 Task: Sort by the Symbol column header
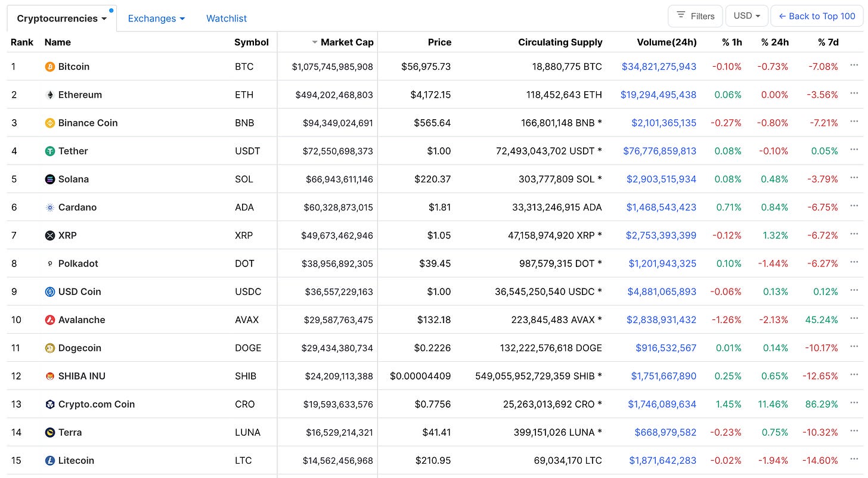[x=252, y=42]
